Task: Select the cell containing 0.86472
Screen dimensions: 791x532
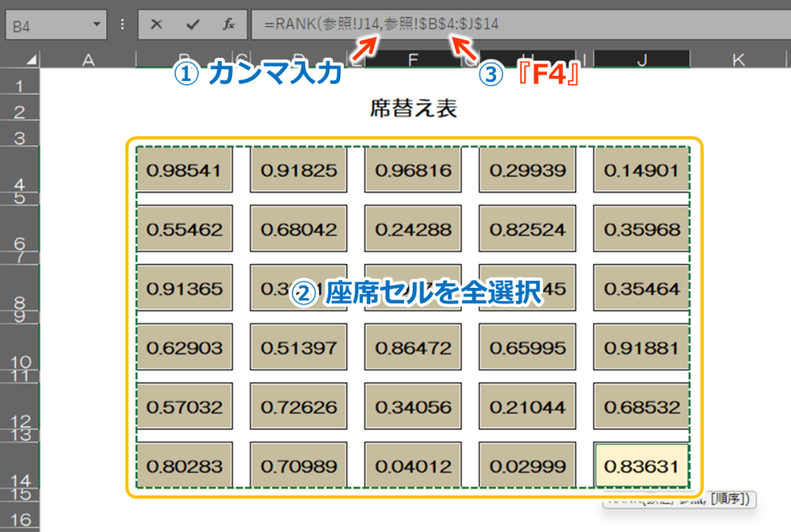Action: pyautogui.click(x=412, y=347)
